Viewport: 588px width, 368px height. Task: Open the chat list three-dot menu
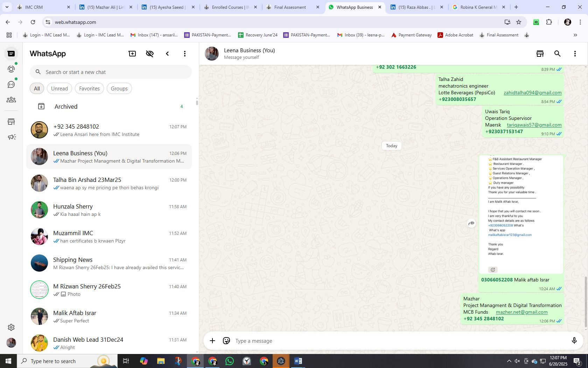tap(185, 54)
